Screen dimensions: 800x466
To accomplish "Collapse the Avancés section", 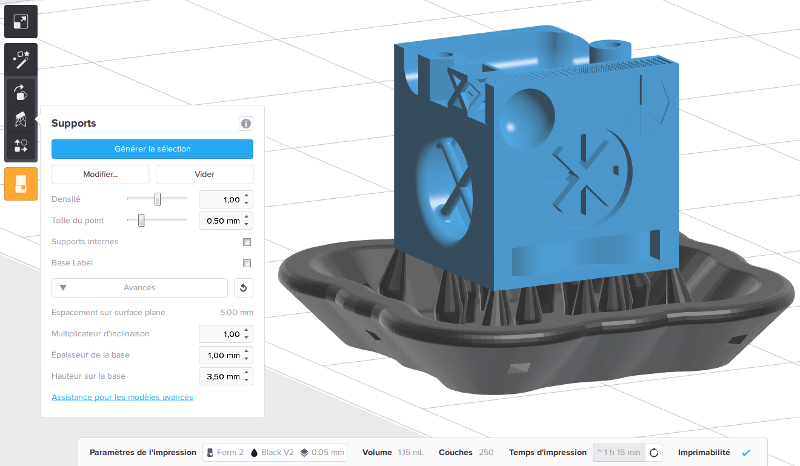I will (139, 288).
